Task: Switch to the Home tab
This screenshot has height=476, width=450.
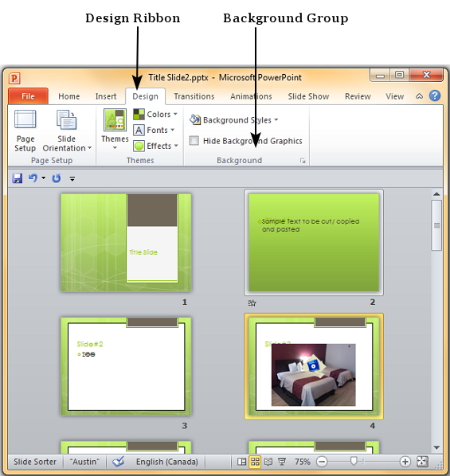Action: coord(69,96)
